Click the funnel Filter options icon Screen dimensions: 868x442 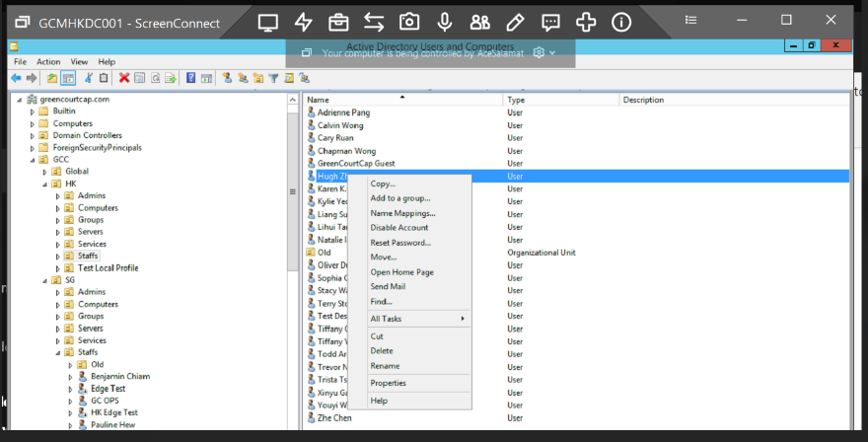273,78
